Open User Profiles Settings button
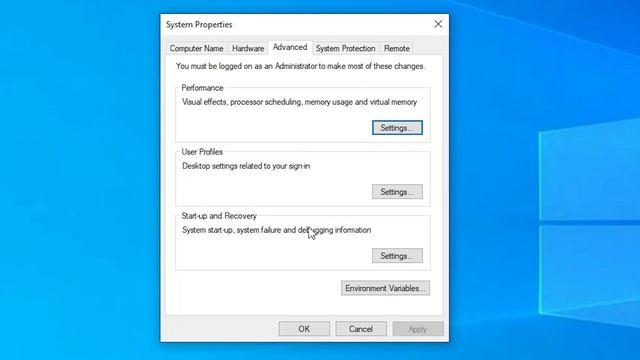Viewport: 640px width, 360px height. tap(397, 192)
